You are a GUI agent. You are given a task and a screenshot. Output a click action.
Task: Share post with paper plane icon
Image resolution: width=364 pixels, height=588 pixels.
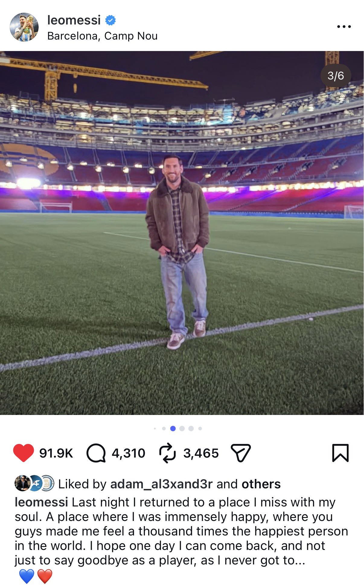[241, 453]
